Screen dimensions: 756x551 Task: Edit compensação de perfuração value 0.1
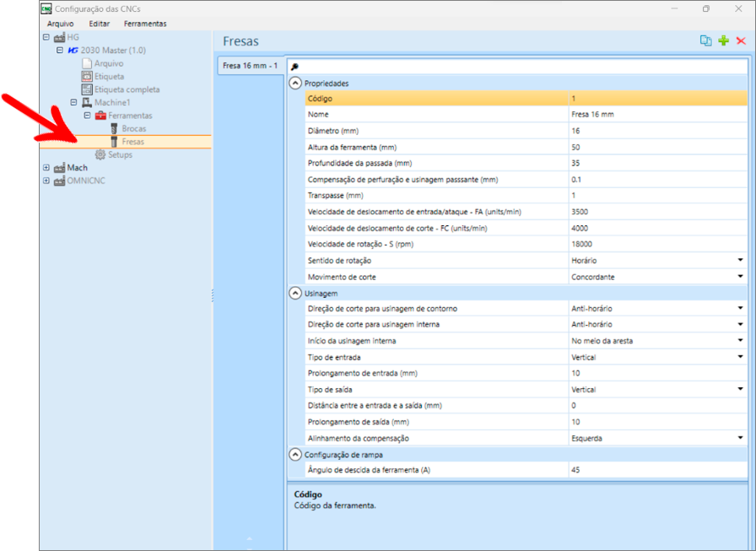click(x=657, y=180)
